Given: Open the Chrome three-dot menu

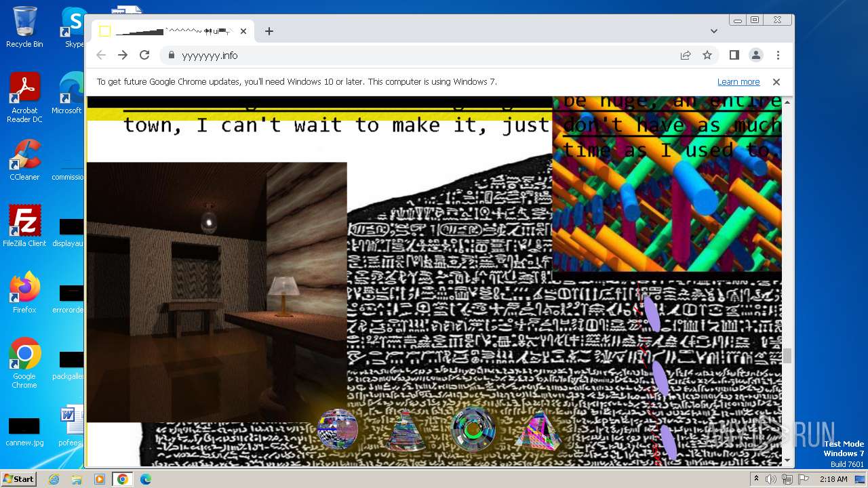Looking at the screenshot, I should click(x=778, y=56).
